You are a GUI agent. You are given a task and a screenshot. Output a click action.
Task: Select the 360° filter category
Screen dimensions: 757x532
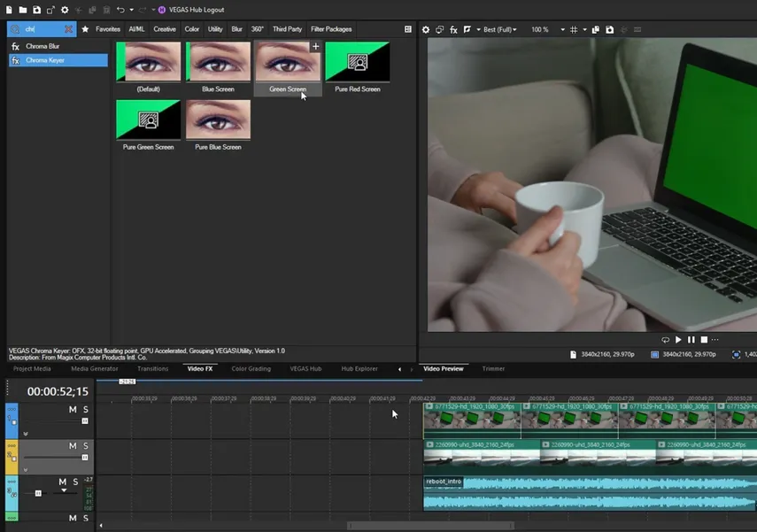pos(258,29)
